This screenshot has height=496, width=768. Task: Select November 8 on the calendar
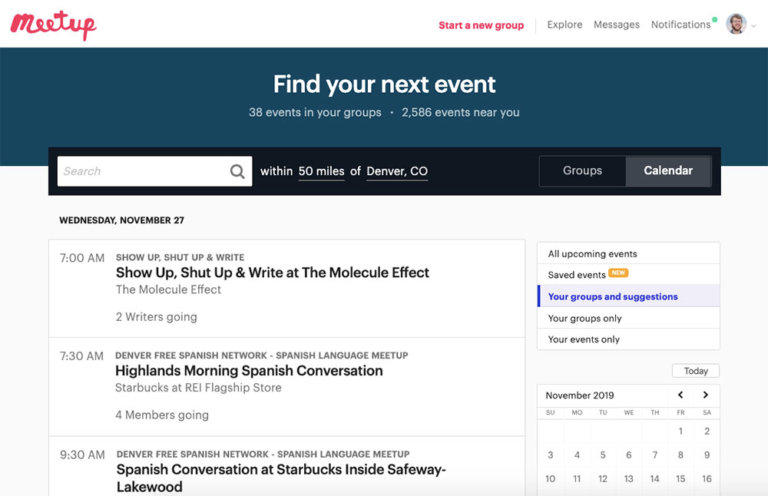coord(680,455)
